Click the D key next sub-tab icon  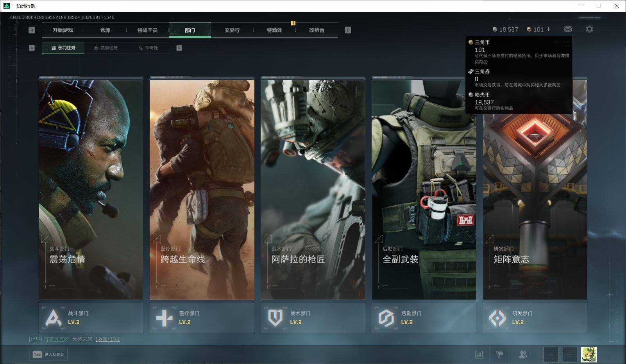pos(179,48)
